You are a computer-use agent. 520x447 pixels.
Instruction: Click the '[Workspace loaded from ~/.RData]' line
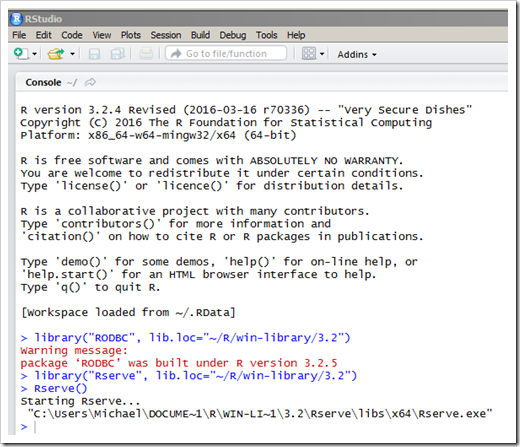(128, 312)
